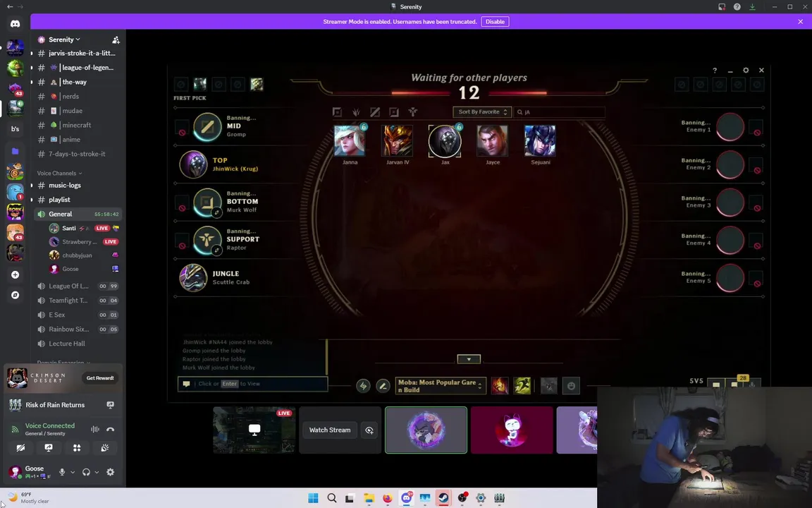Join the League Of L... voice channel
The image size is (812, 508).
78,286
